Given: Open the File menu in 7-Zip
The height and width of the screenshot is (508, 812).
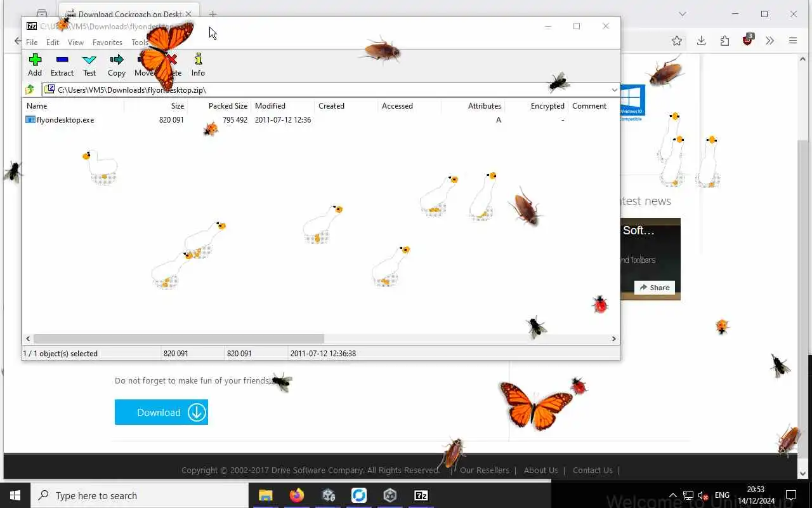Looking at the screenshot, I should (32, 43).
